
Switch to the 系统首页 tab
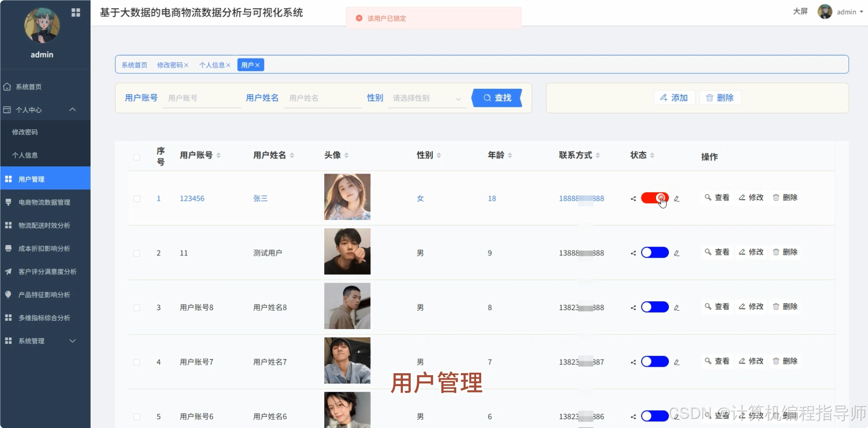click(x=134, y=65)
